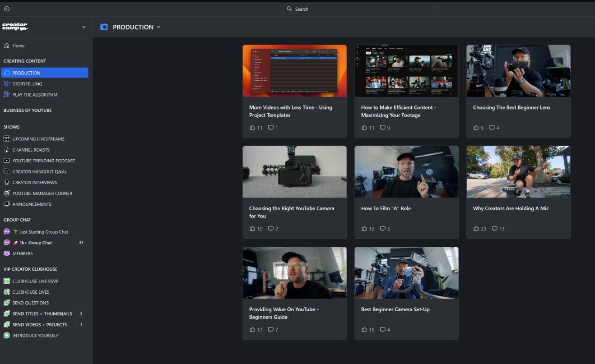
Task: Open the Storytelling space icon
Action: (x=7, y=84)
